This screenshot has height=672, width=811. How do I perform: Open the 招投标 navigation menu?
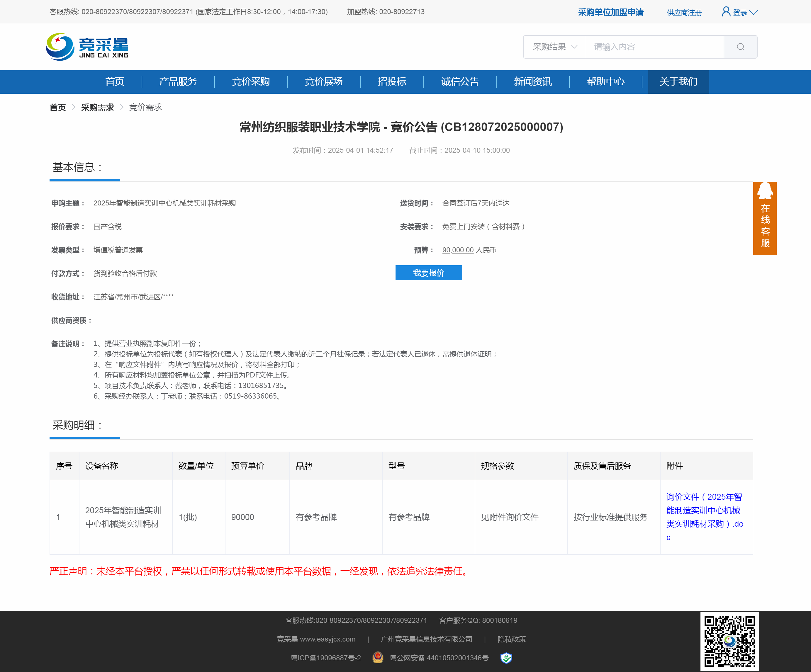click(x=392, y=81)
